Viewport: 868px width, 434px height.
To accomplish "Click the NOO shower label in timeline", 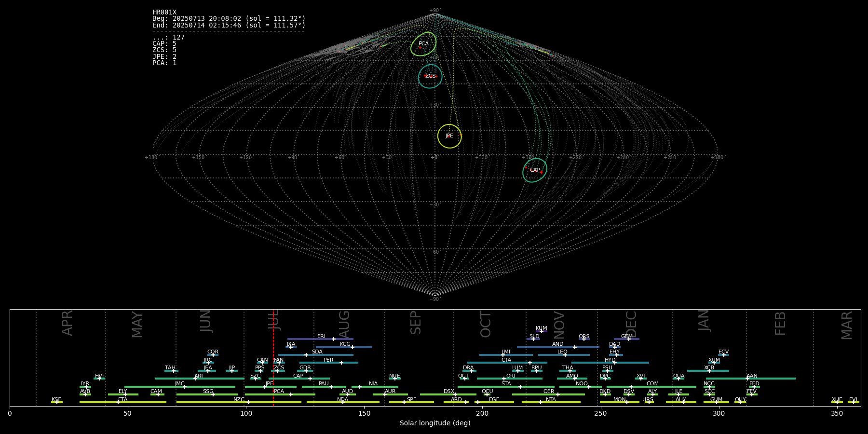I will pyautogui.click(x=582, y=384).
